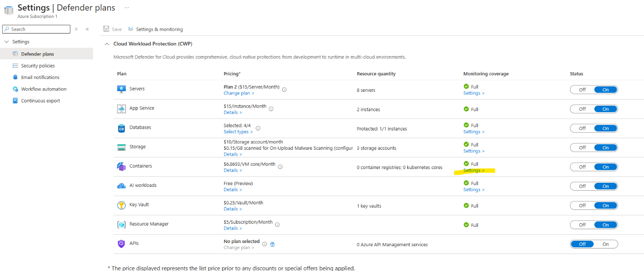Open Settings link for Storage monitoring

(x=474, y=151)
